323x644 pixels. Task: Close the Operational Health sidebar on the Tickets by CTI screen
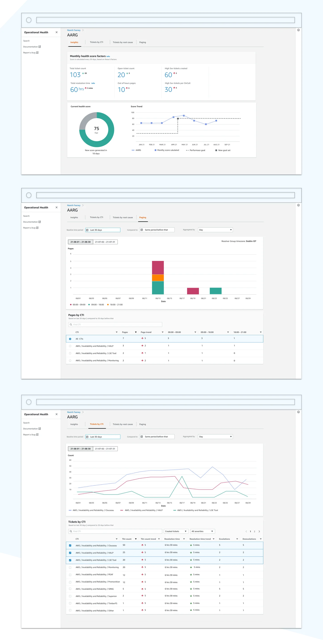[57, 414]
